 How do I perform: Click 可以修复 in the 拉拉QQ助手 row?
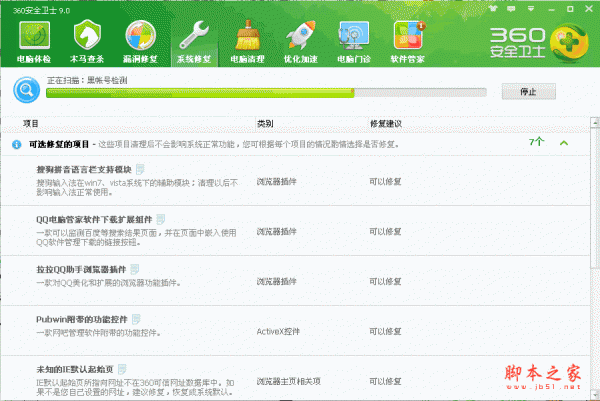coord(385,282)
